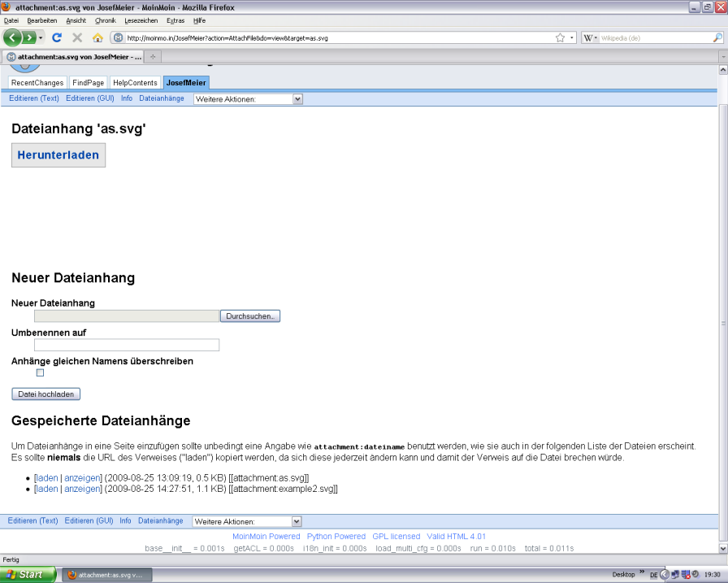
Task: Click the Windows Start button
Action: click(28, 574)
